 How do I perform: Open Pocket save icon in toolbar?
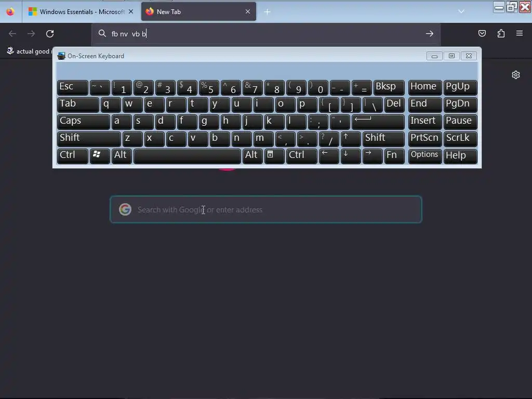point(482,33)
